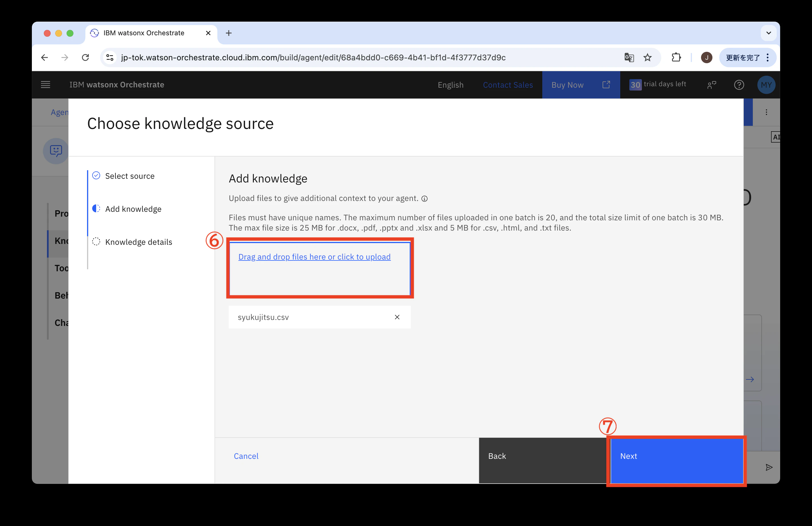This screenshot has width=812, height=526.
Task: Click the browser forward arrow
Action: pos(65,57)
